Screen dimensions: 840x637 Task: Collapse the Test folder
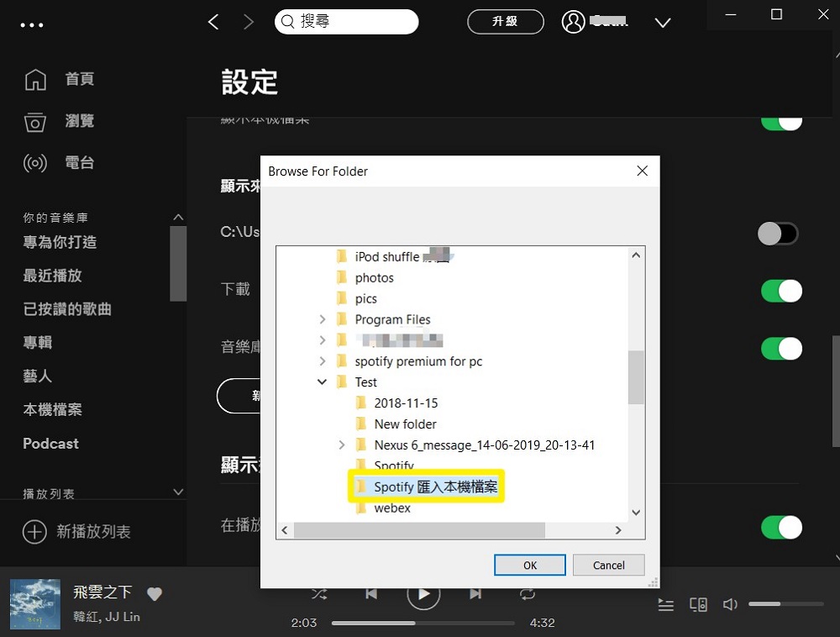(x=322, y=382)
